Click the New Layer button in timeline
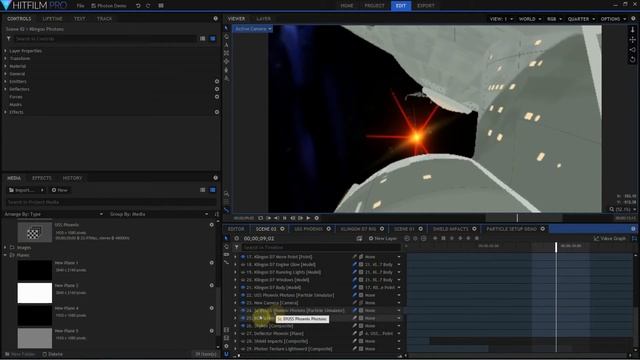This screenshot has width=640, height=360. tap(383, 238)
